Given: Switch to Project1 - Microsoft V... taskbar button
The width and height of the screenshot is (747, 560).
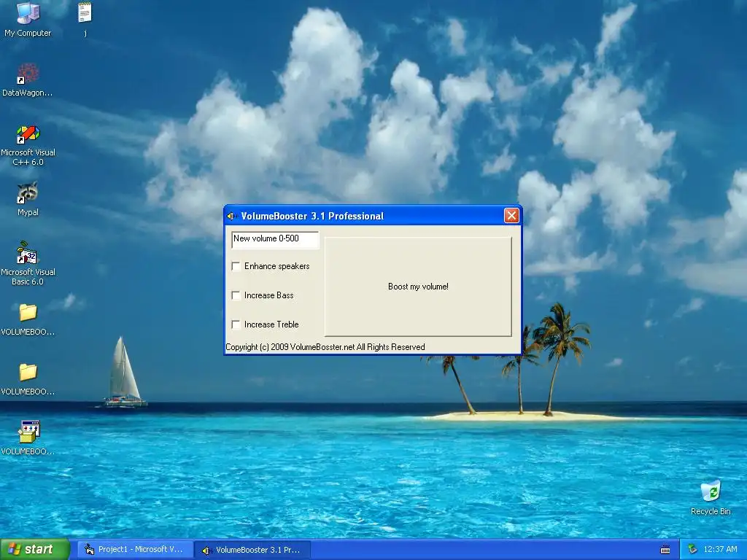Looking at the screenshot, I should tap(135, 550).
